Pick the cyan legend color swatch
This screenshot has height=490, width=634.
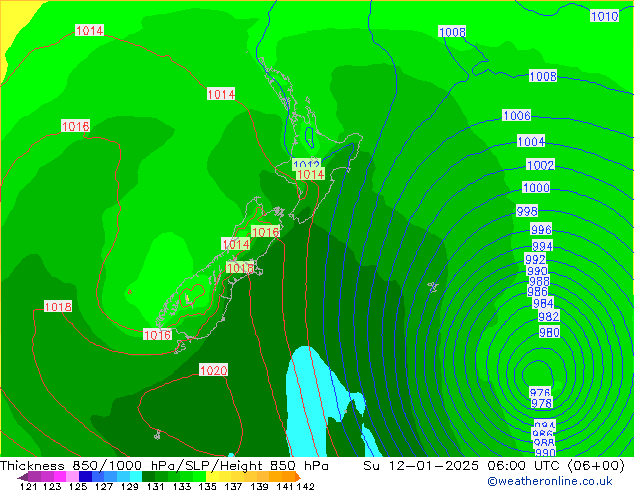tap(136, 477)
